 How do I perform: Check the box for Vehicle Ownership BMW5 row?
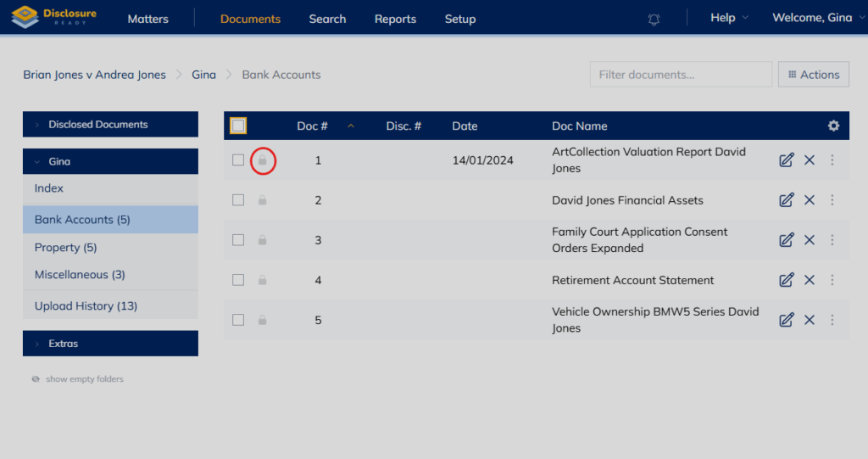(x=238, y=320)
